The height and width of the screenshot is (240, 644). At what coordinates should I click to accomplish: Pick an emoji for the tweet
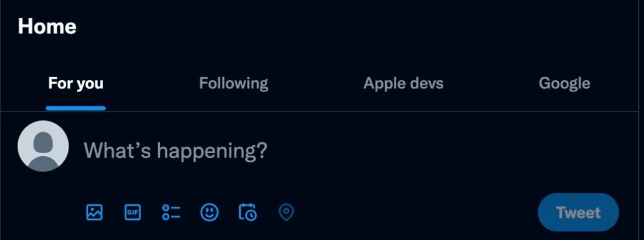point(209,212)
